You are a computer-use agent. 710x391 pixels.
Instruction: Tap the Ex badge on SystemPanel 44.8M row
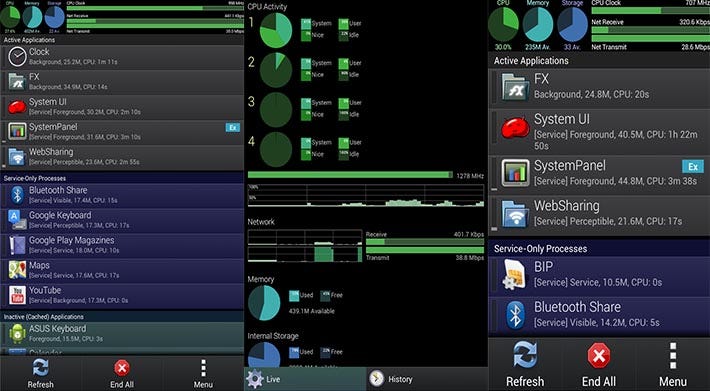click(x=693, y=167)
